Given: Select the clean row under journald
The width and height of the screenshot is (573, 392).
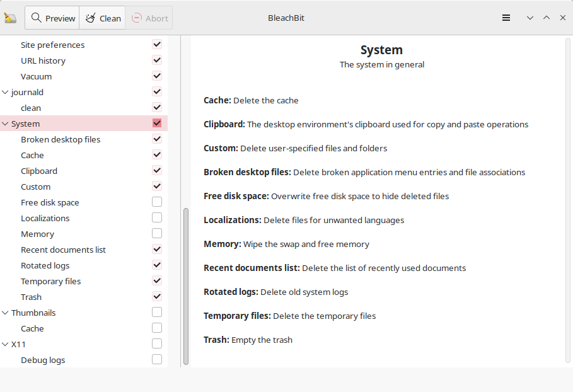Looking at the screenshot, I should pos(84,107).
